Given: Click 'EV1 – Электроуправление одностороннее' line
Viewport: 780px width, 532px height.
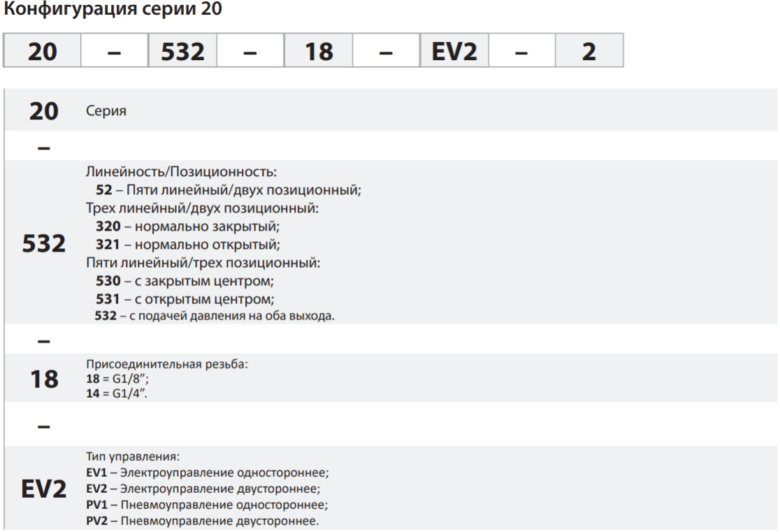Looking at the screenshot, I should click(x=207, y=472).
